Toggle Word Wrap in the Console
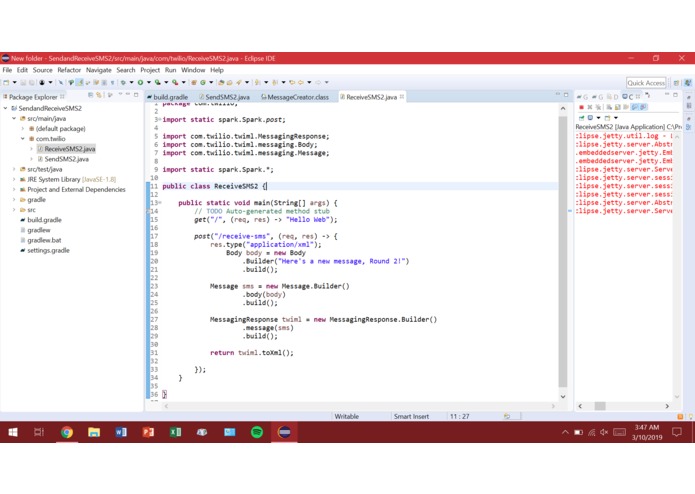Viewport: 695px width, 494px height. click(626, 107)
